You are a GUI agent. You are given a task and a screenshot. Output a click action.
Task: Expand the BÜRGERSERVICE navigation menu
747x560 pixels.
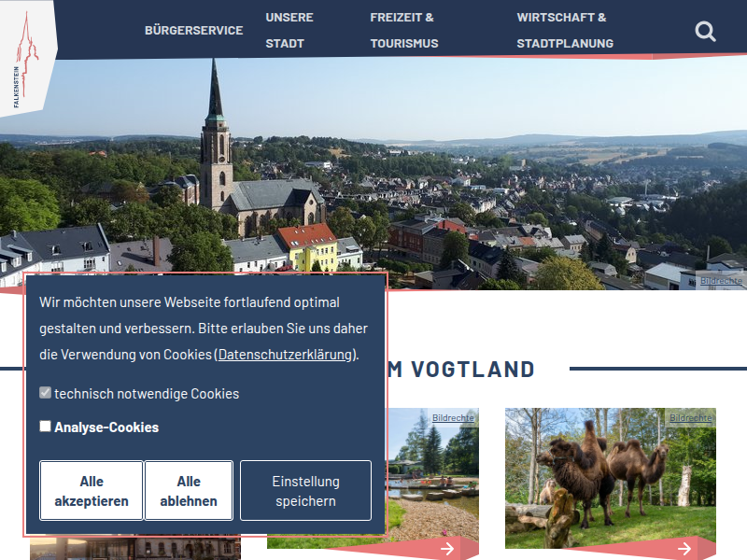coord(195,30)
